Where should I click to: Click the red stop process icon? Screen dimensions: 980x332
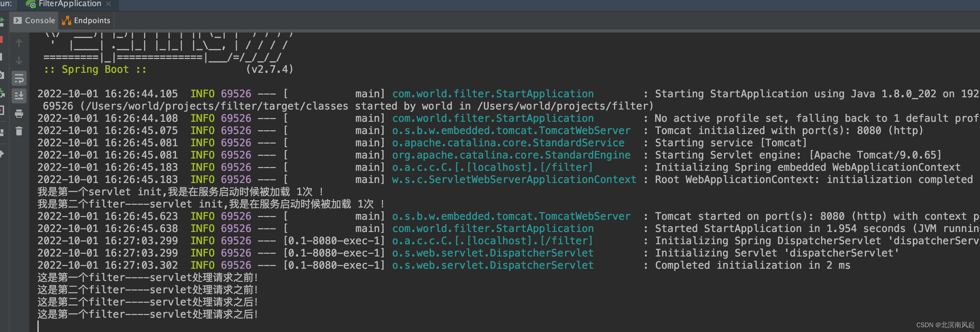(1, 39)
